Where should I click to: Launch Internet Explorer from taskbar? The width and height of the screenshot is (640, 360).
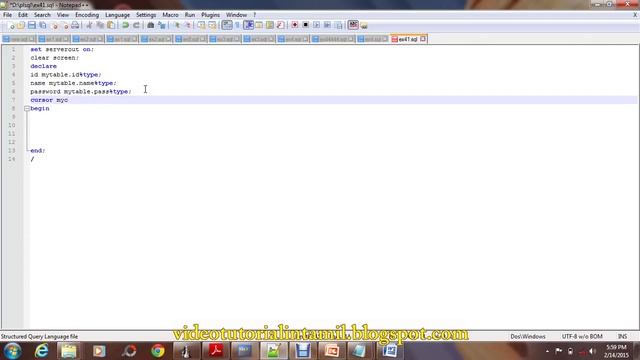[x=41, y=351]
